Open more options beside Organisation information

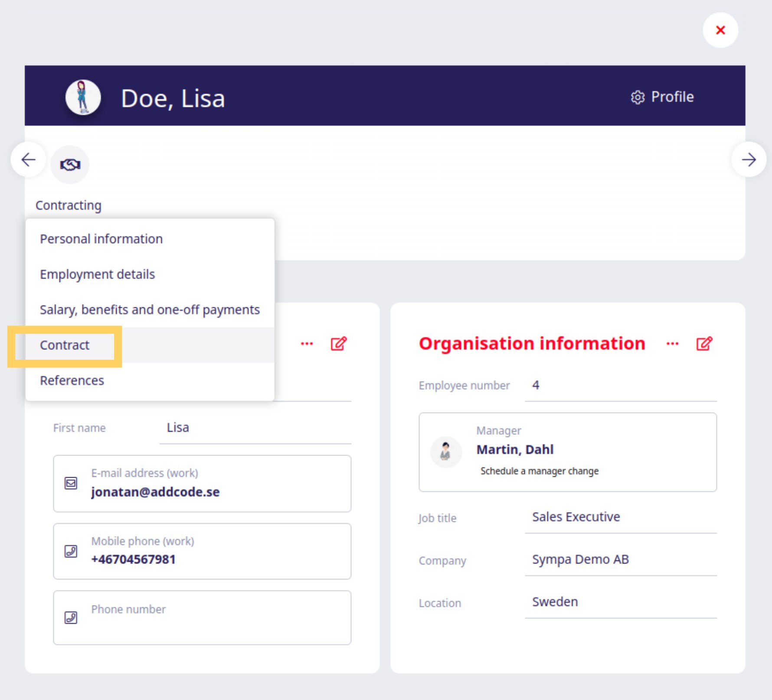(x=672, y=344)
